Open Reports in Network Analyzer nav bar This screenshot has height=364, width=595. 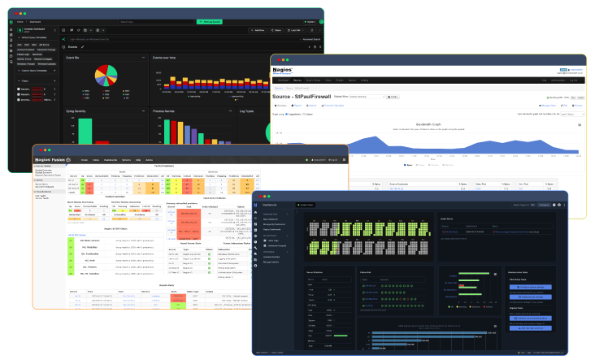tap(340, 80)
